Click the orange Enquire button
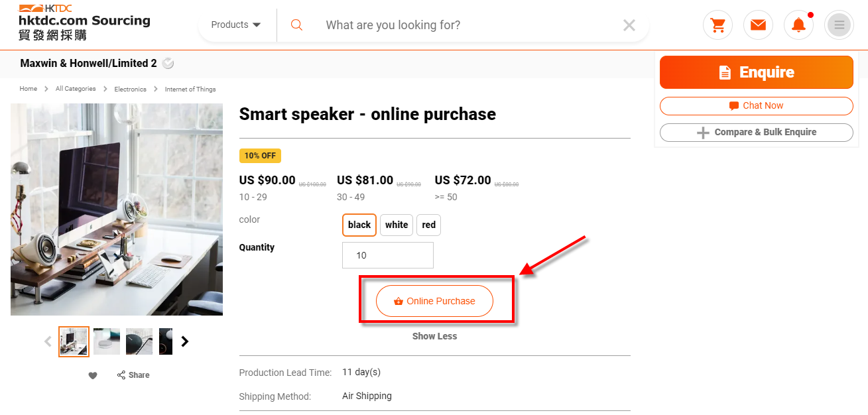Viewport: 868px width, 415px height. tap(757, 72)
